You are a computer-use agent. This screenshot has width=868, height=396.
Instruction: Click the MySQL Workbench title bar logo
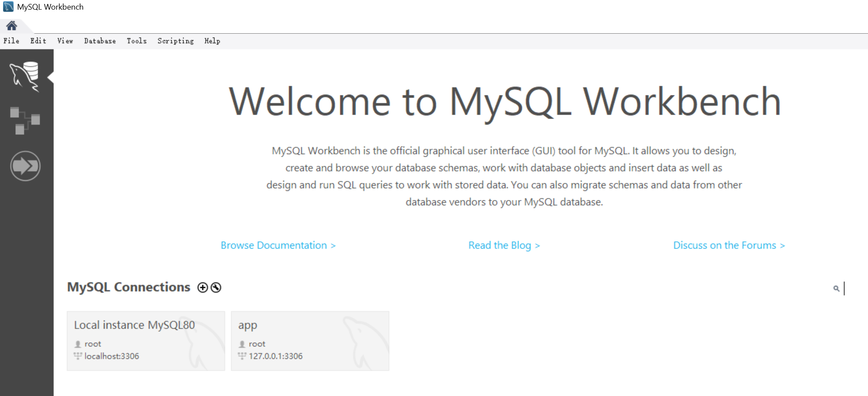pos(8,7)
